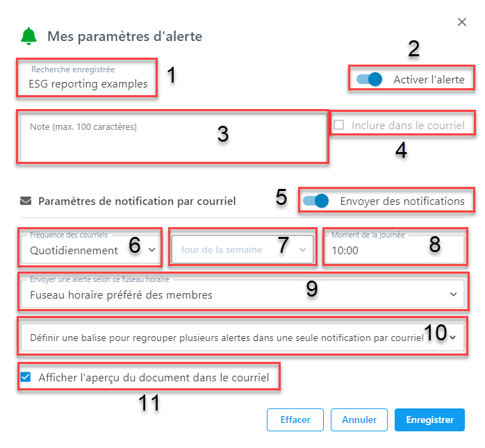The image size is (485, 448).
Task: Toggle Envoyer des notifications switch
Action: (315, 201)
